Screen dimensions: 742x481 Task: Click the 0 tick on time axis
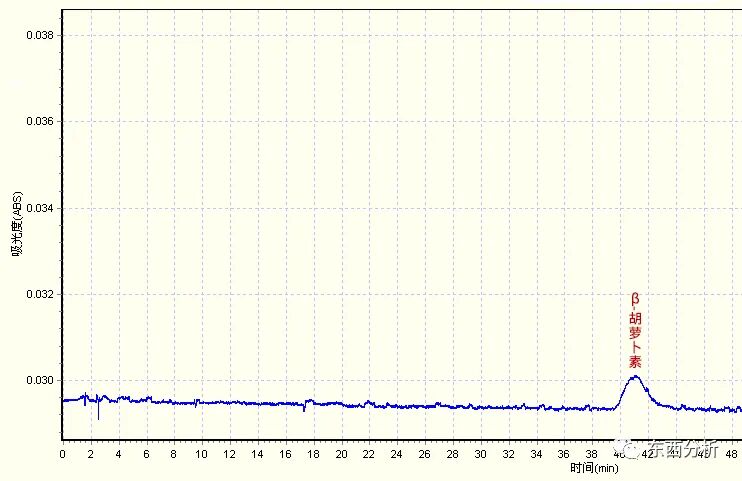[x=62, y=454]
